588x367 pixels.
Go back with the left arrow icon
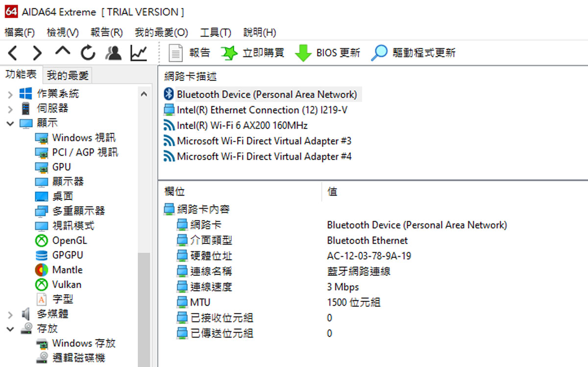click(x=12, y=52)
